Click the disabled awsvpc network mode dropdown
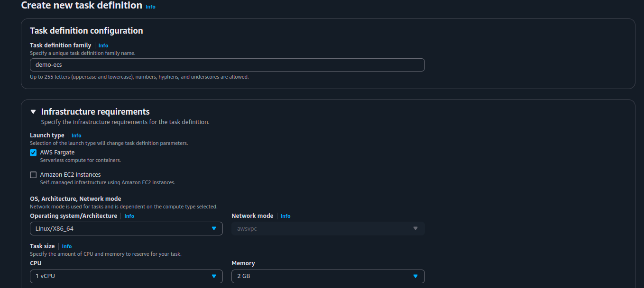This screenshot has height=288, width=644. coord(328,229)
